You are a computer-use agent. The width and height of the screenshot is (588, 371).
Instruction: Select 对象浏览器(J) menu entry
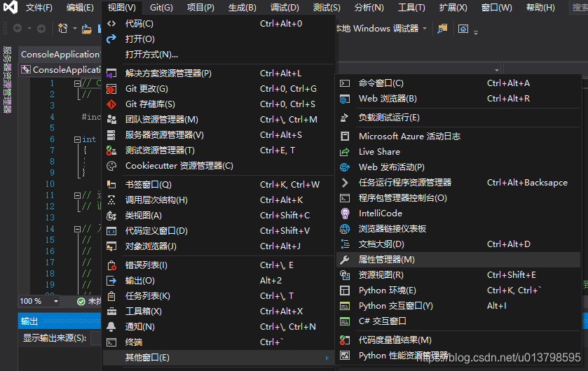(x=218, y=246)
